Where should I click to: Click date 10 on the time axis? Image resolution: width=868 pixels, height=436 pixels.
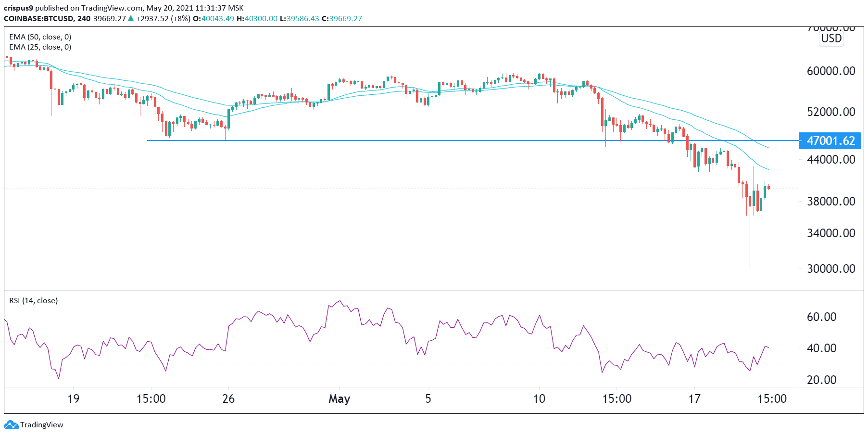click(x=539, y=399)
